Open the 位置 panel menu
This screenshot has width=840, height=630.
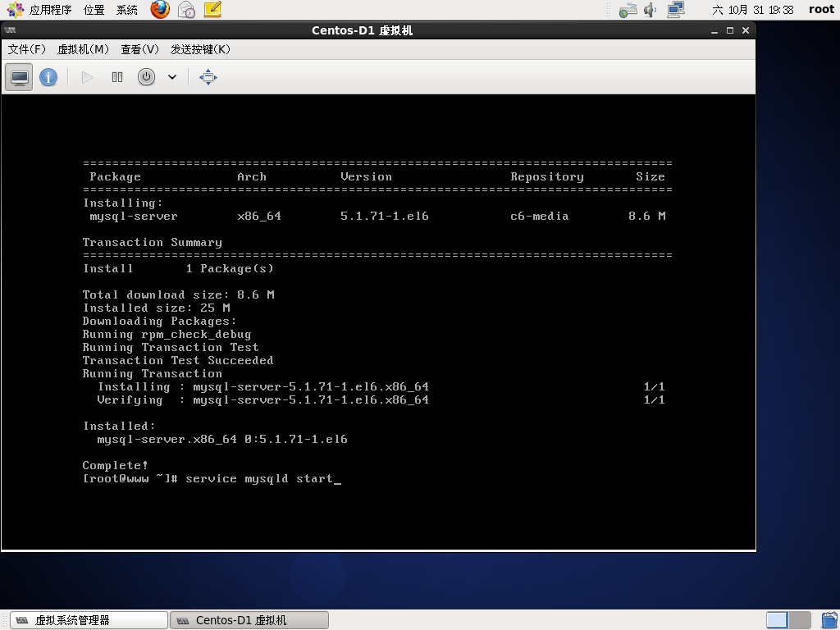94,10
